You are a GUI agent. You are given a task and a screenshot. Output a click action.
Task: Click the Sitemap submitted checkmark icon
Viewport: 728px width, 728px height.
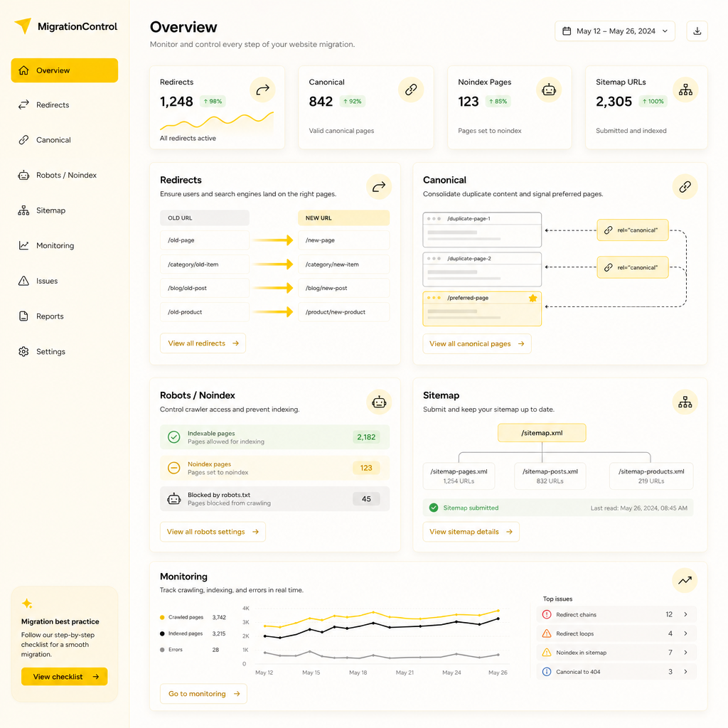434,508
